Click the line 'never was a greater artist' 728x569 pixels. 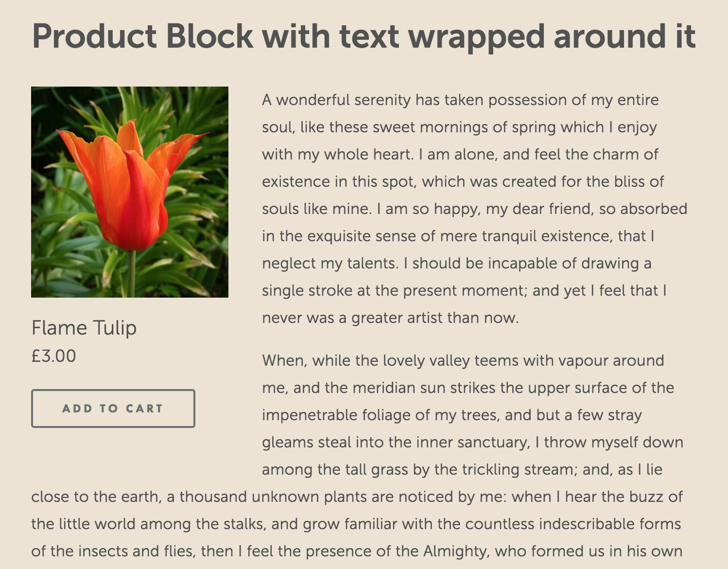pyautogui.click(x=390, y=318)
